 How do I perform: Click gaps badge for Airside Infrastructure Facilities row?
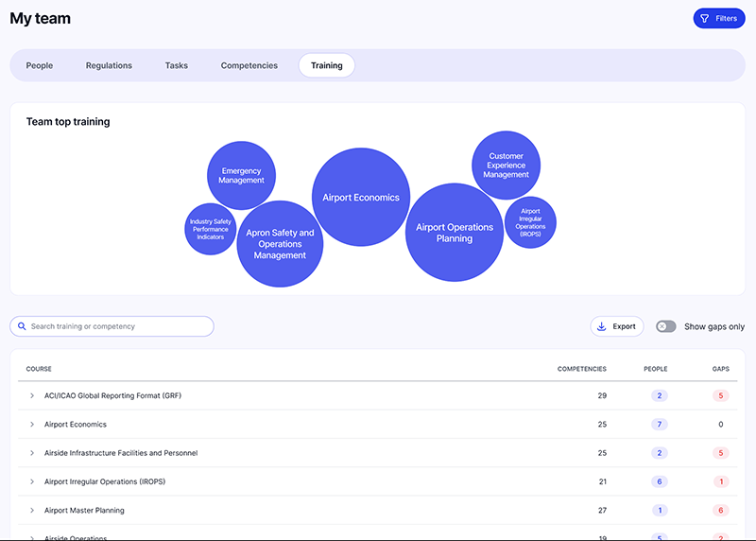point(720,453)
